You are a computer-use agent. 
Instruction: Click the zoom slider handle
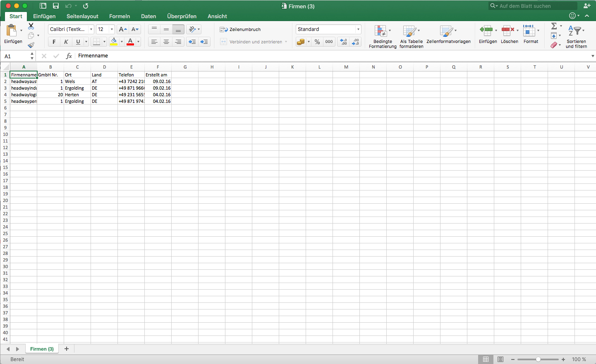[538, 359]
